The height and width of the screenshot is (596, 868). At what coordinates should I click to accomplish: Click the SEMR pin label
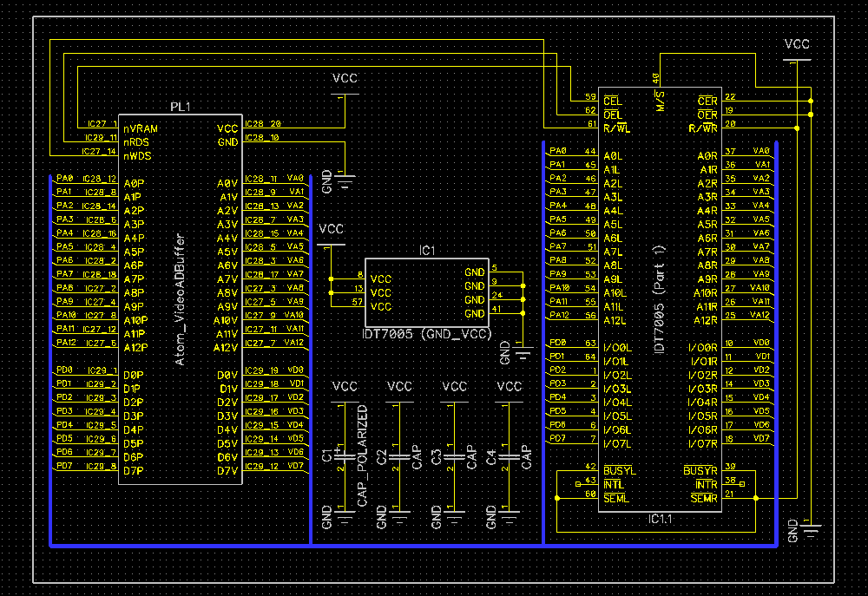pyautogui.click(x=704, y=499)
